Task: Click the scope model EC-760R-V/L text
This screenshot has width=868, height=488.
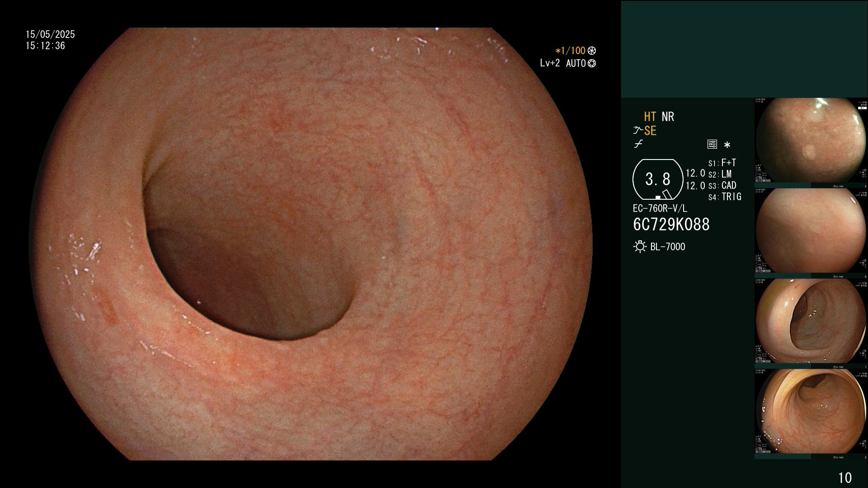Action: point(660,208)
